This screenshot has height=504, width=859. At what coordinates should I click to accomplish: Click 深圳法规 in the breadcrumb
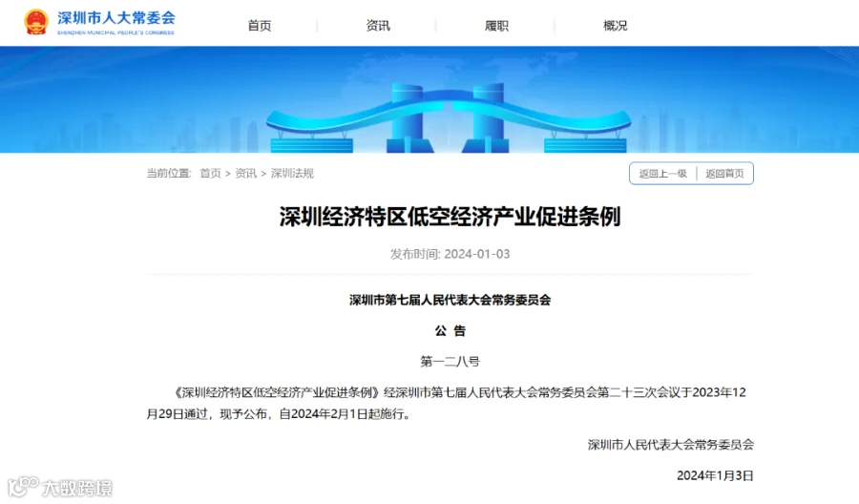pyautogui.click(x=292, y=174)
